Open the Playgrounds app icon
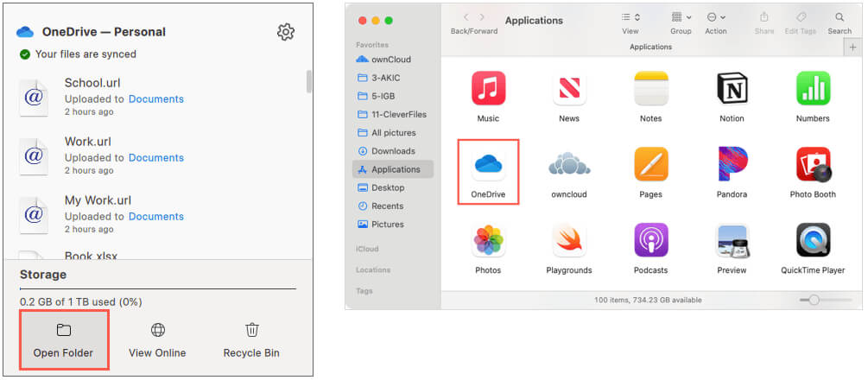868x380 pixels. tap(569, 240)
